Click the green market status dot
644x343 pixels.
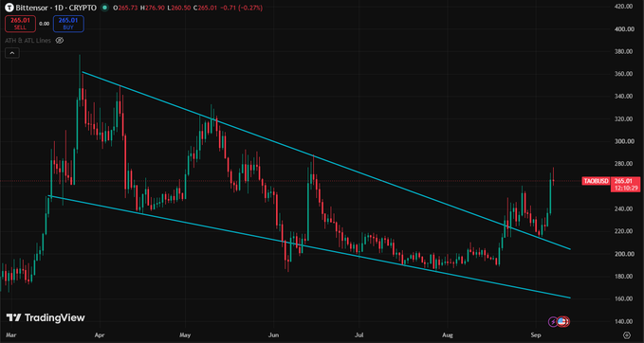coord(105,8)
